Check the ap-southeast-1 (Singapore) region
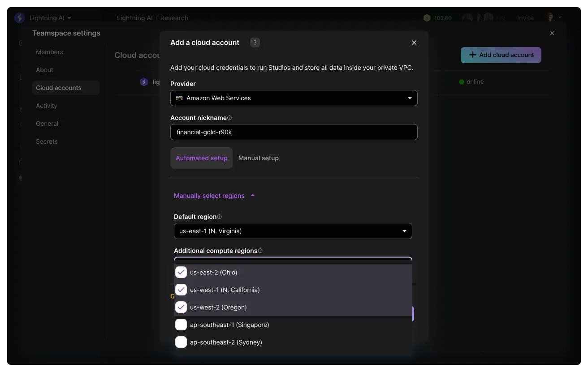This screenshot has width=588, height=372. (181, 325)
